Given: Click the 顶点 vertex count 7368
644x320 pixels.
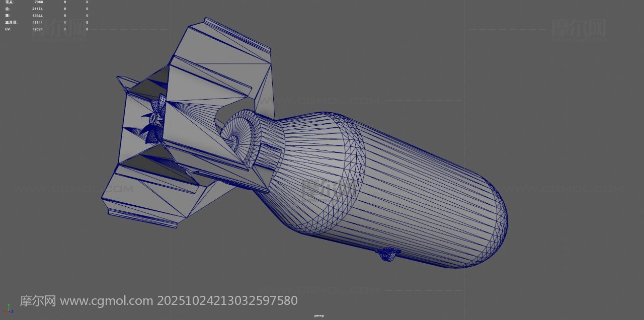Looking at the screenshot, I should pyautogui.click(x=38, y=2).
